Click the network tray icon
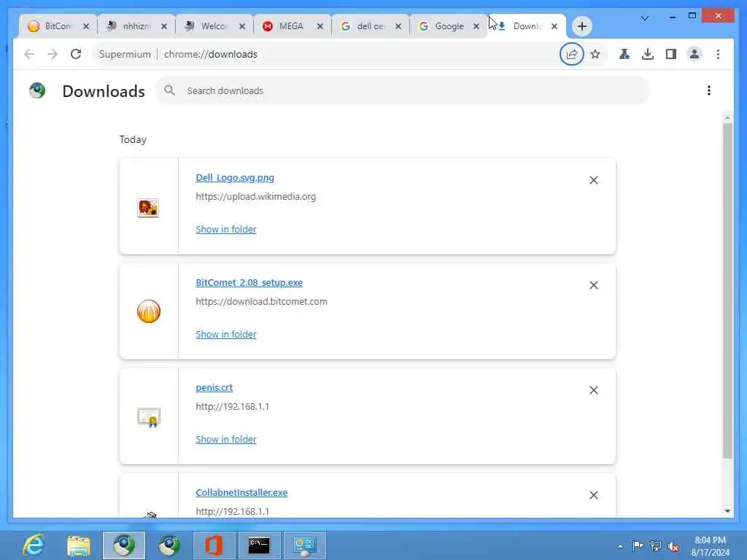Viewport: 747px width, 560px height. point(656,545)
